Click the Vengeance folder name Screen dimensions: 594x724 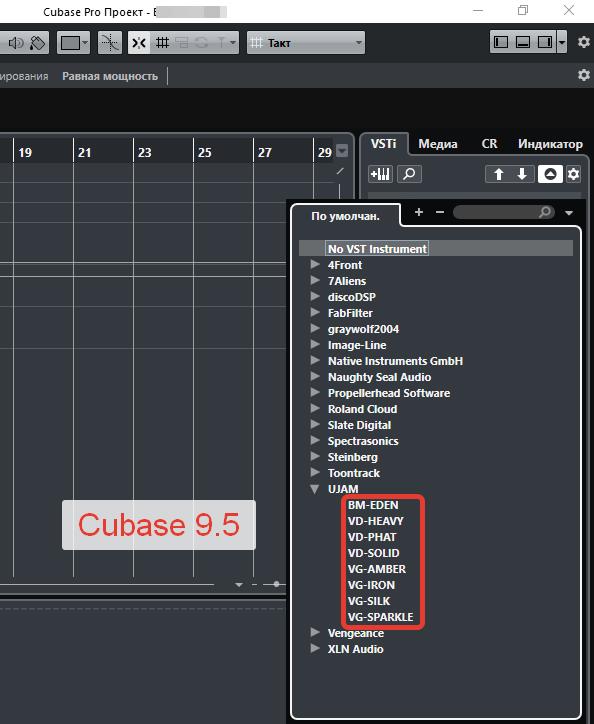356,633
